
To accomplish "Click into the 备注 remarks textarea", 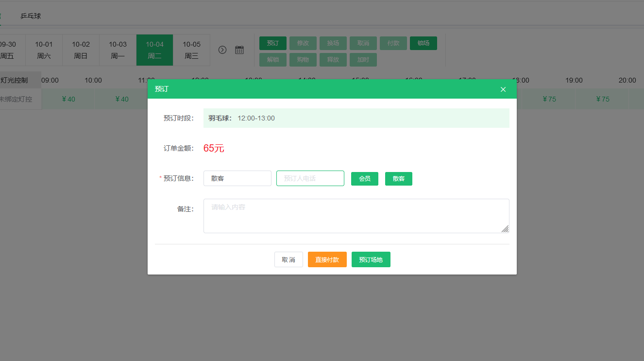I will [356, 216].
